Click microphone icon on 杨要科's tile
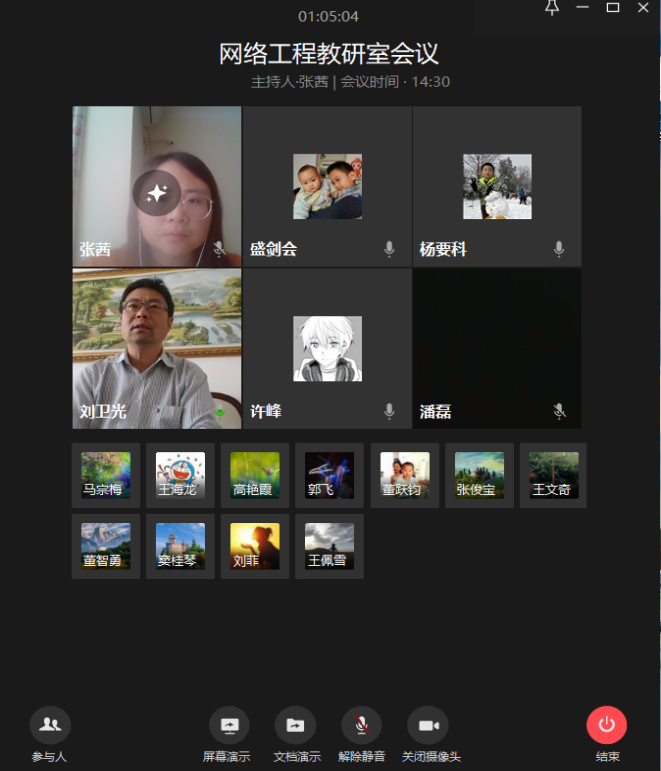 pos(559,249)
